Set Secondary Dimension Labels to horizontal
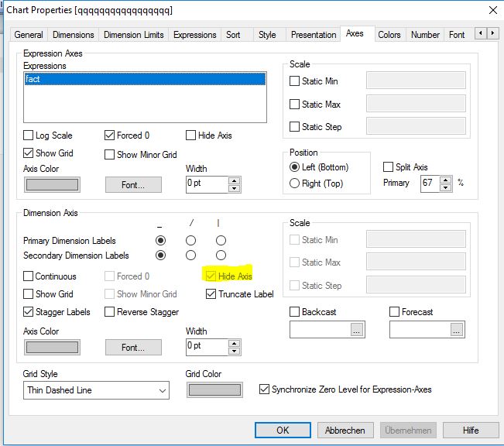The image size is (504, 446). click(x=160, y=256)
